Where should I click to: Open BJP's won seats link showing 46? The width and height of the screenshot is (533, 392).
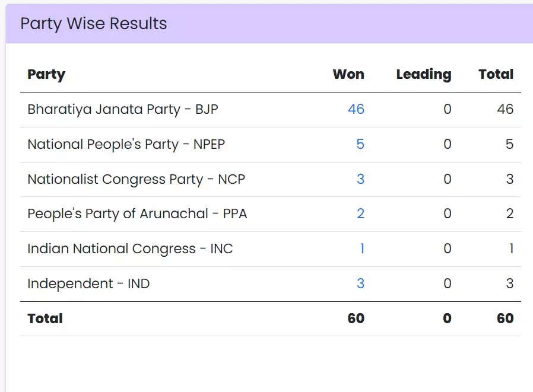coord(356,110)
